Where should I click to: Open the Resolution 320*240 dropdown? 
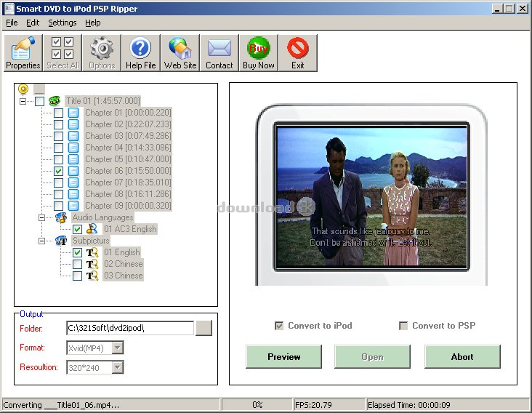click(x=118, y=367)
